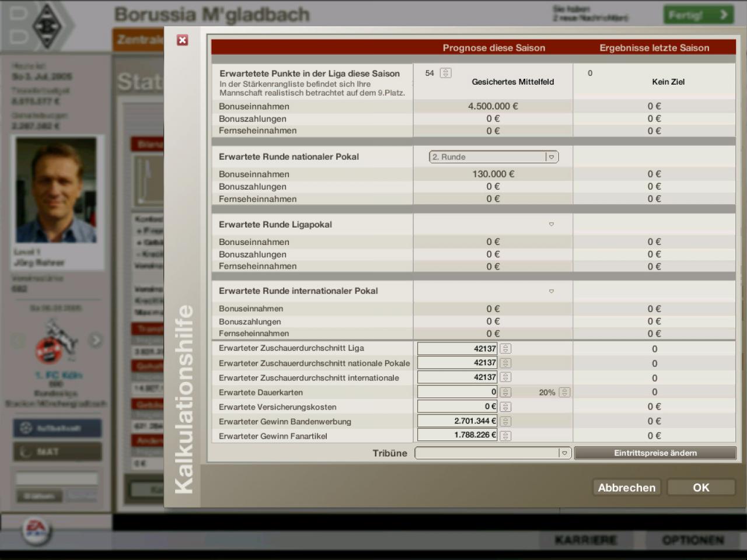
Task: Click the Bandenwerbung input field showing 2.701.344 €
Action: click(x=458, y=421)
